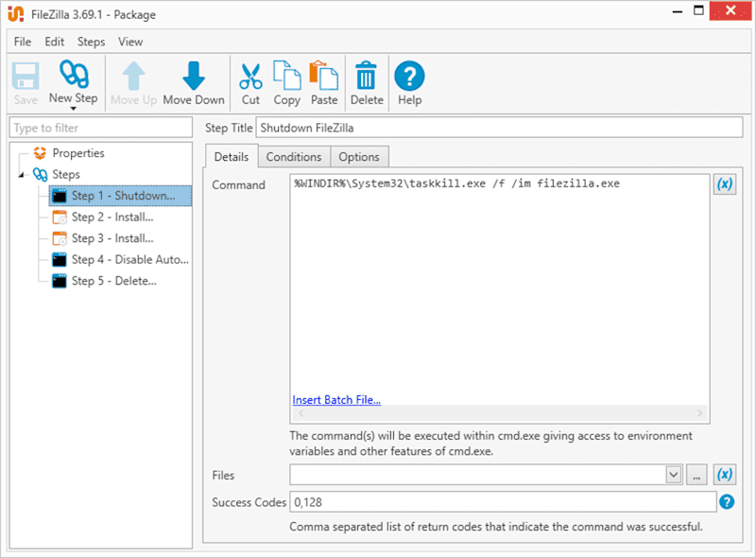Select Step 2 - Install in tree
The image size is (756, 558).
pos(112,218)
